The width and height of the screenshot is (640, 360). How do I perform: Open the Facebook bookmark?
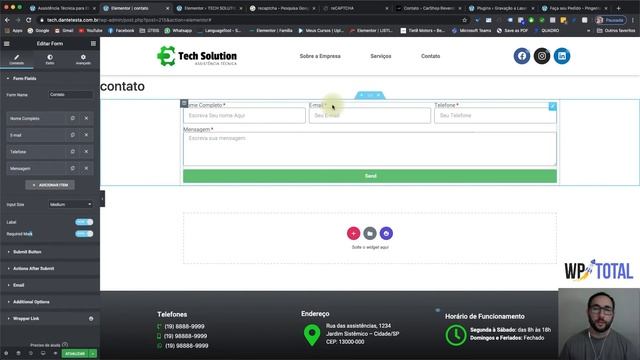tap(121, 31)
